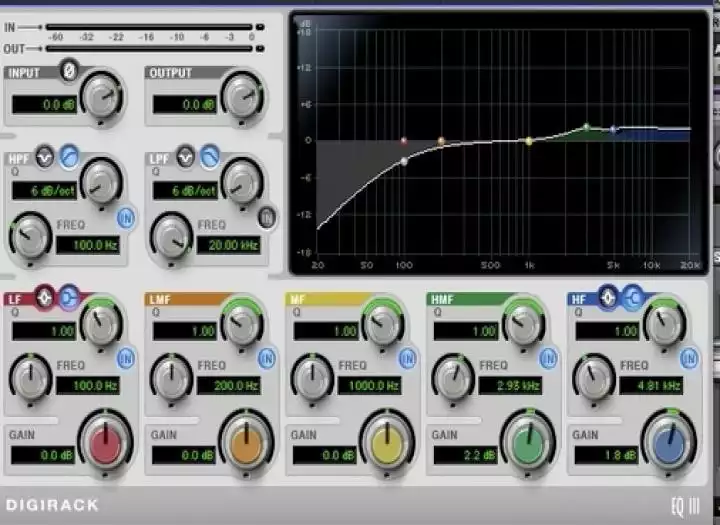Viewport: 720px width, 525px height.
Task: Click the MF gain 0.0 dB field
Action: [325, 455]
